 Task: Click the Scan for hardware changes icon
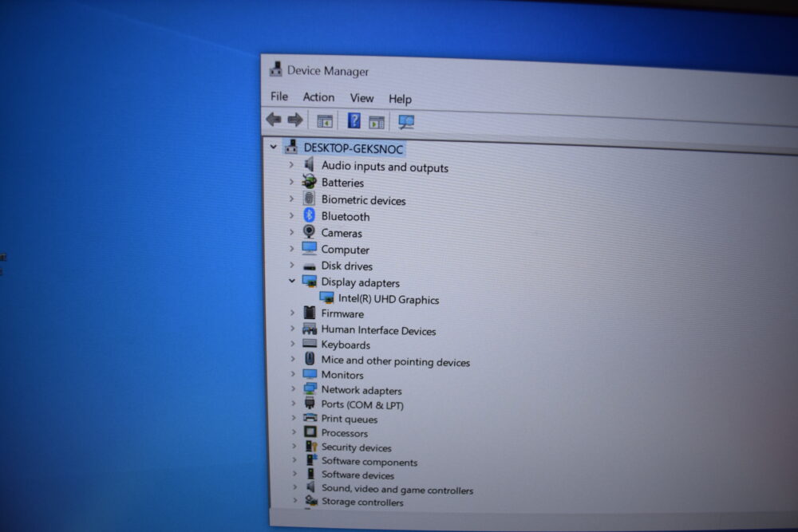point(406,121)
